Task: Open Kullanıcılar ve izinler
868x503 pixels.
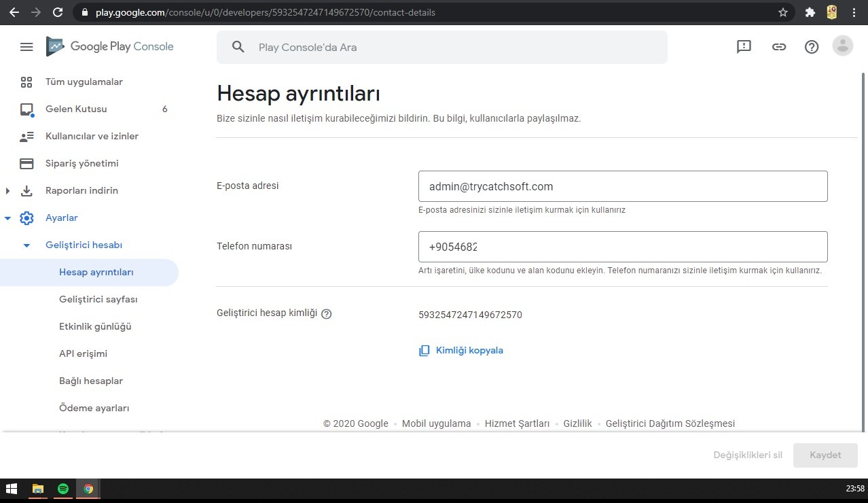Action: (x=92, y=137)
